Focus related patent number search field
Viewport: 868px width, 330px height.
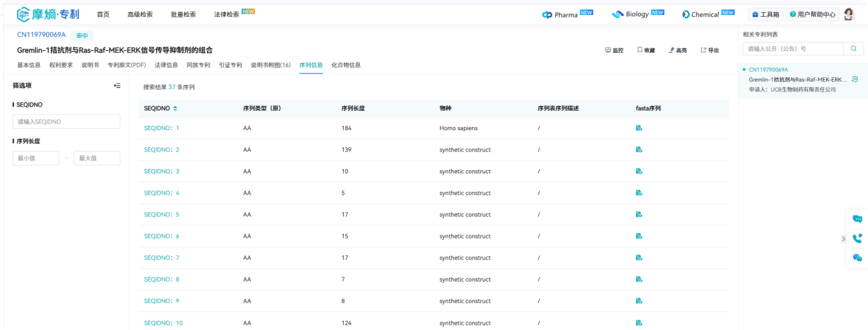[793, 49]
